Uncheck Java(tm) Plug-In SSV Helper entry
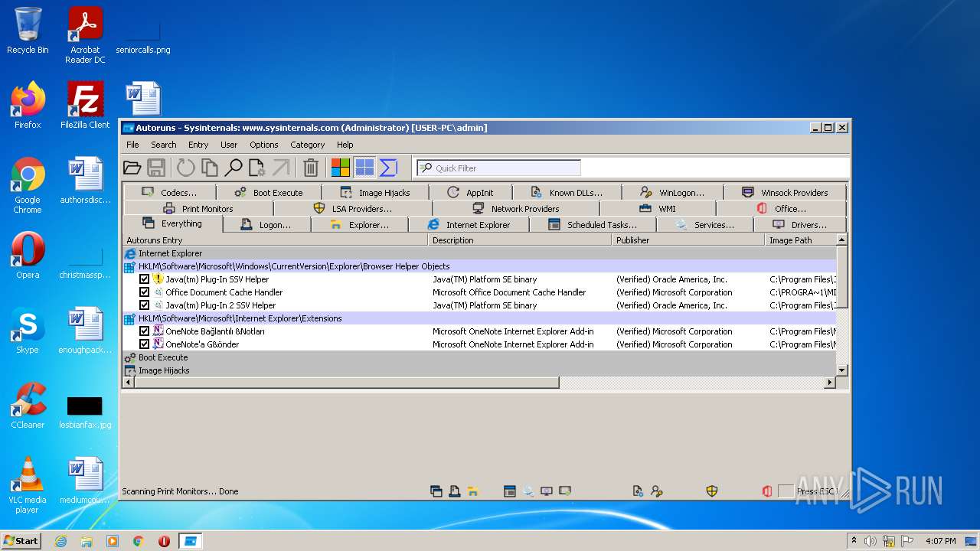This screenshot has height=551, width=980. tap(144, 279)
